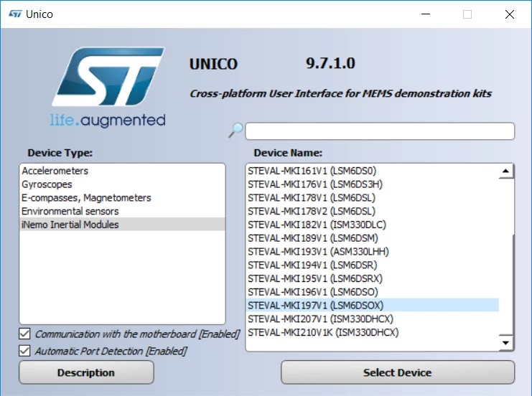
Task: Select Gyroscopes device type
Action: click(x=122, y=184)
